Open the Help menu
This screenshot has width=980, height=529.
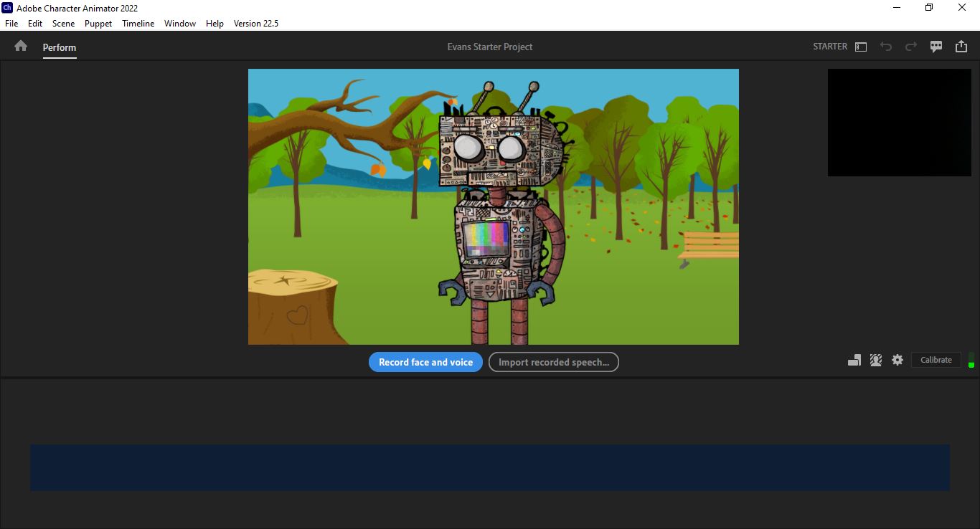tap(215, 23)
